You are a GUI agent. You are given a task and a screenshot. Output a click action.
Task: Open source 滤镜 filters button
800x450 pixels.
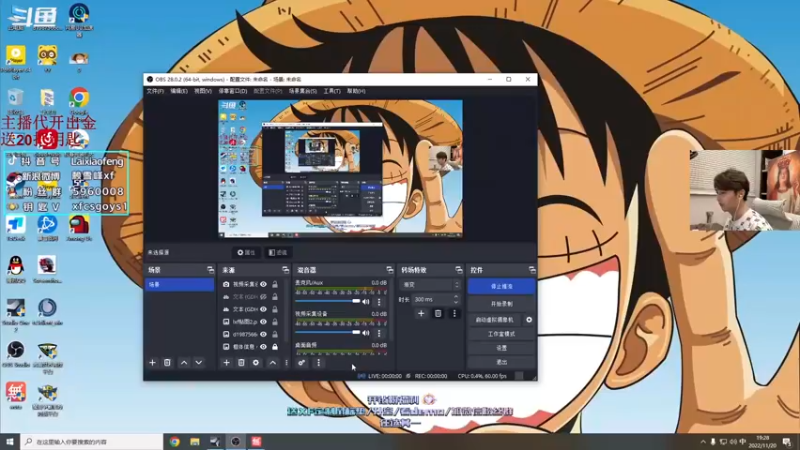coord(278,253)
